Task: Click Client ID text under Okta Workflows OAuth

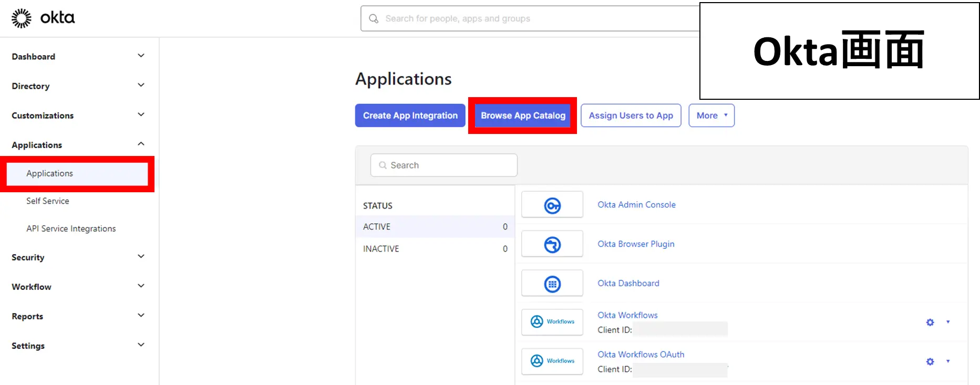Action: [x=614, y=369]
